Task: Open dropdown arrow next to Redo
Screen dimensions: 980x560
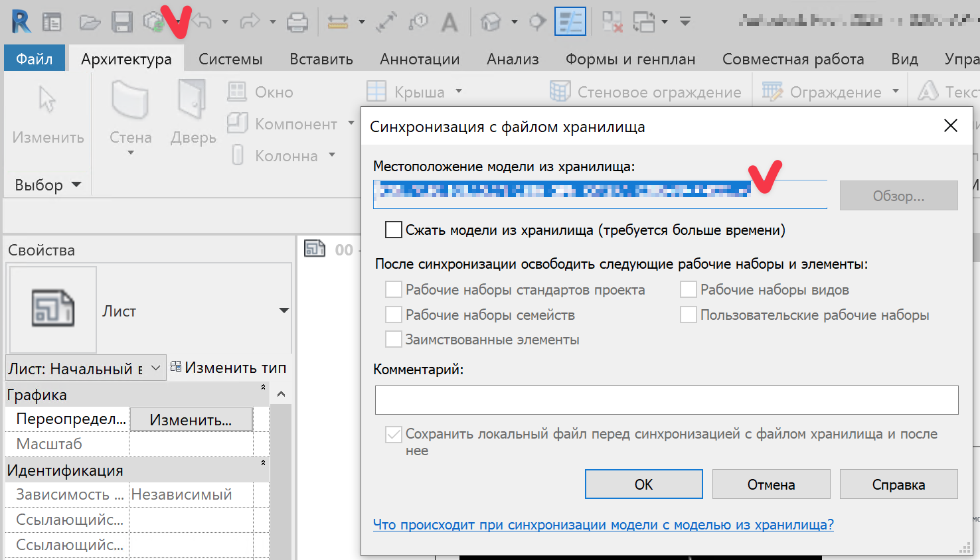Action: click(273, 22)
